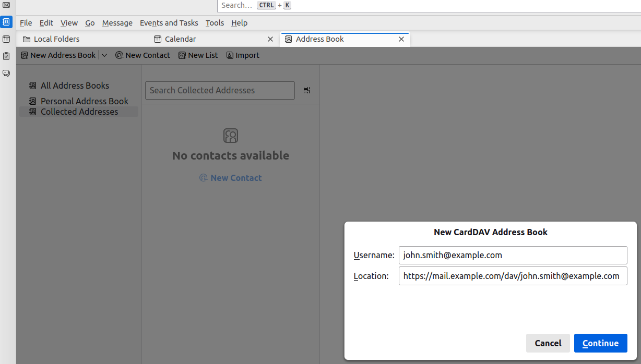Expand the New Address Book dropdown arrow

(x=104, y=55)
